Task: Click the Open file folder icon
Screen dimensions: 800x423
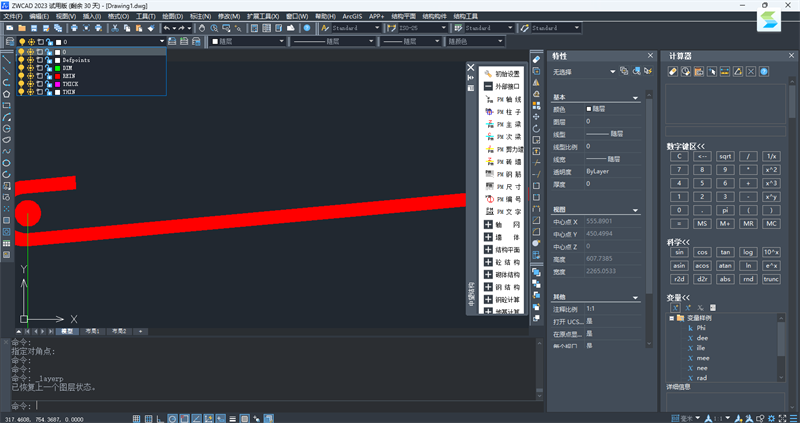Action: coord(22,28)
